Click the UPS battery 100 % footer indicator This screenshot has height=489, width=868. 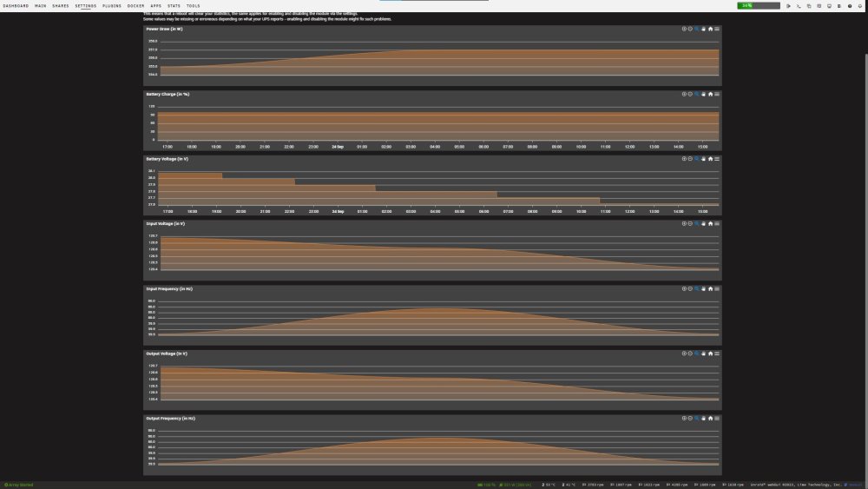(x=487, y=485)
